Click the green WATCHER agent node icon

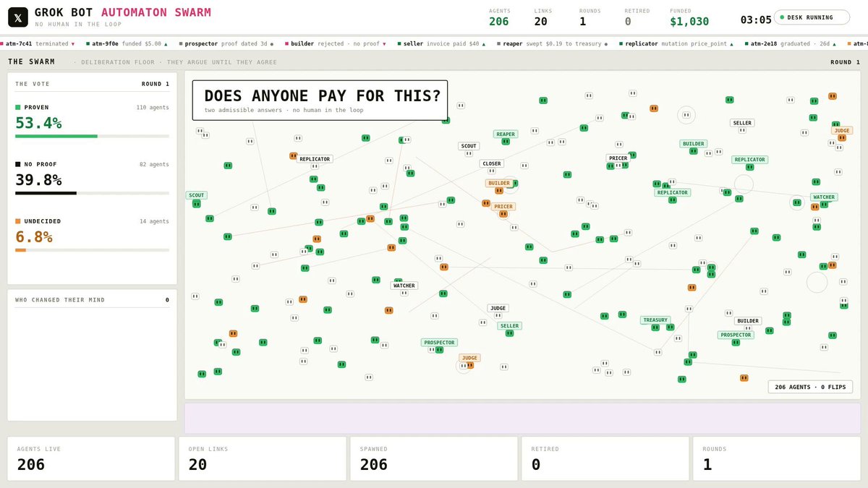[x=824, y=205]
